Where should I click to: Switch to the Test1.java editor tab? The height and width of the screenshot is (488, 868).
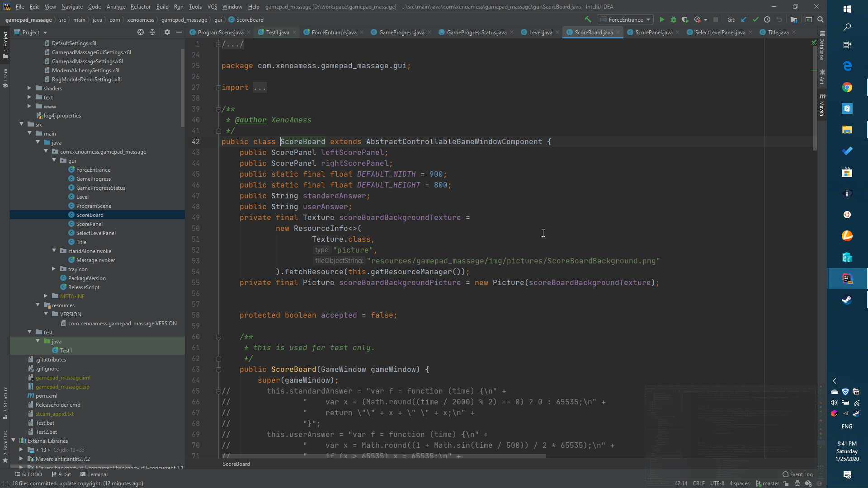coord(276,32)
